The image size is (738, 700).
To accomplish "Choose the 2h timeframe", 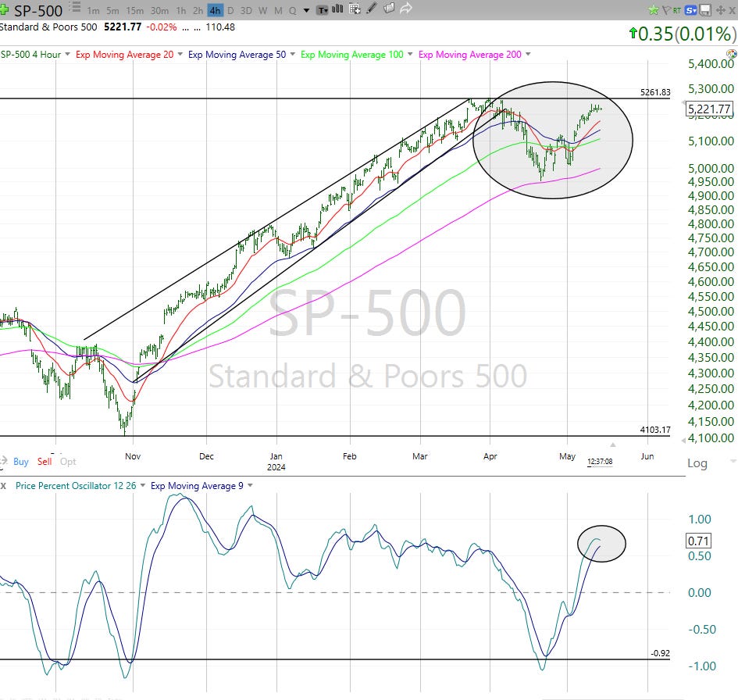I will click(198, 10).
